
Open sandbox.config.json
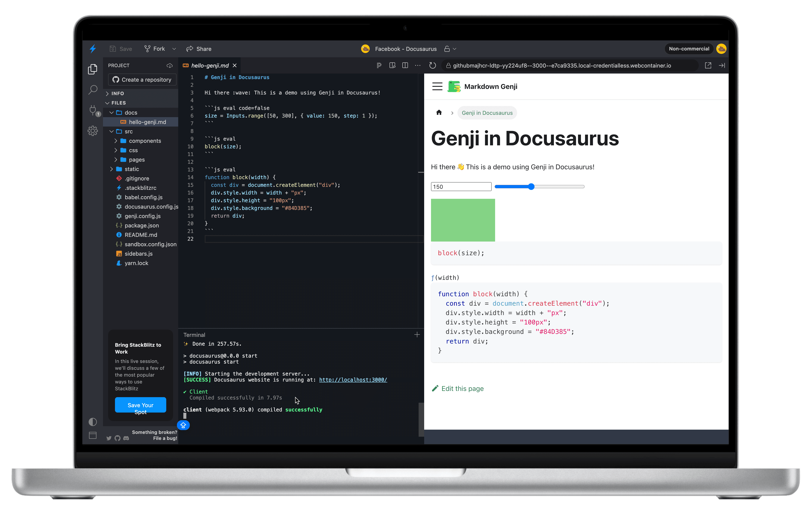[x=141, y=244]
